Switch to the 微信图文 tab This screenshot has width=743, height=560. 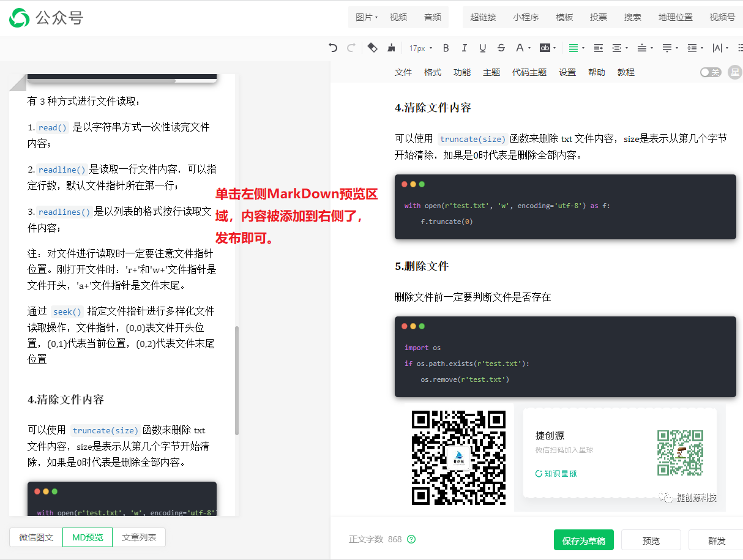coord(36,537)
